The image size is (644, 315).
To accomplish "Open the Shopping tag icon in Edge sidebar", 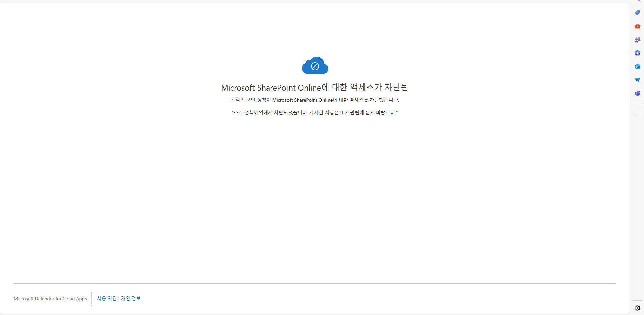I will 637,13.
